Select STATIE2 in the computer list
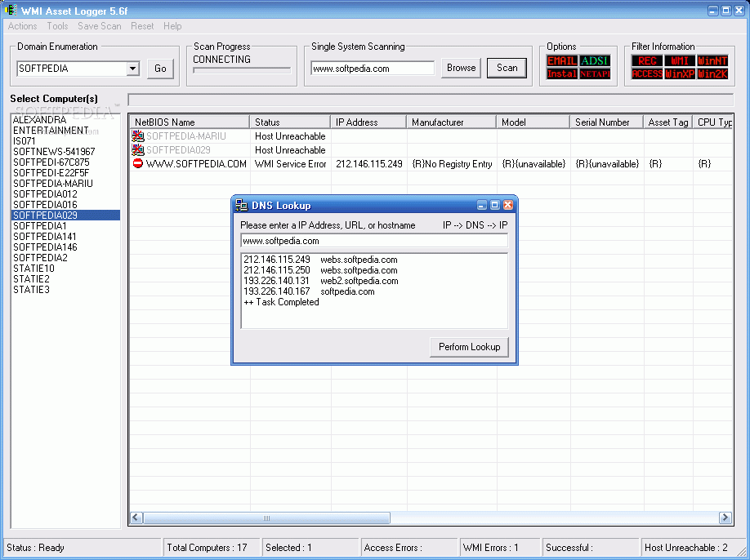The height and width of the screenshot is (560, 750). tap(65, 279)
